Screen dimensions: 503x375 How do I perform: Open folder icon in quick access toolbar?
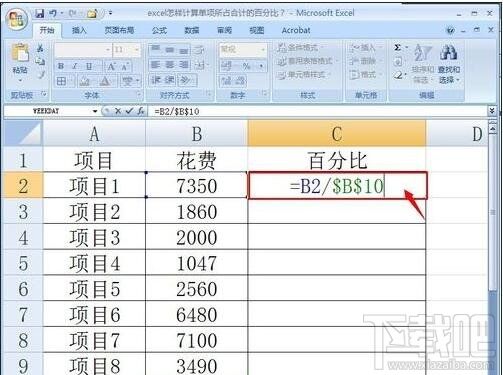(x=92, y=13)
